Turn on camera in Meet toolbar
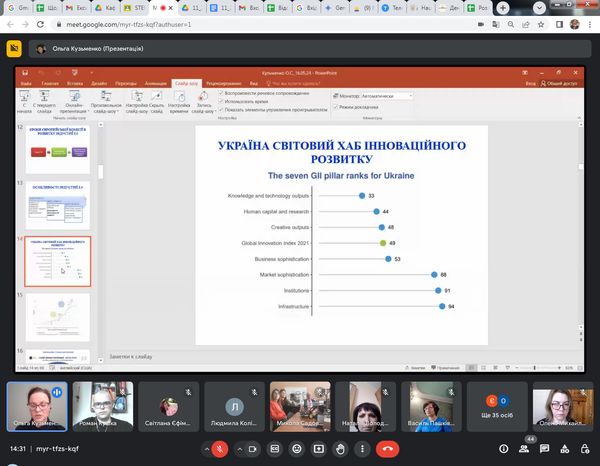Image resolution: width=600 pixels, height=466 pixels. coord(250,448)
